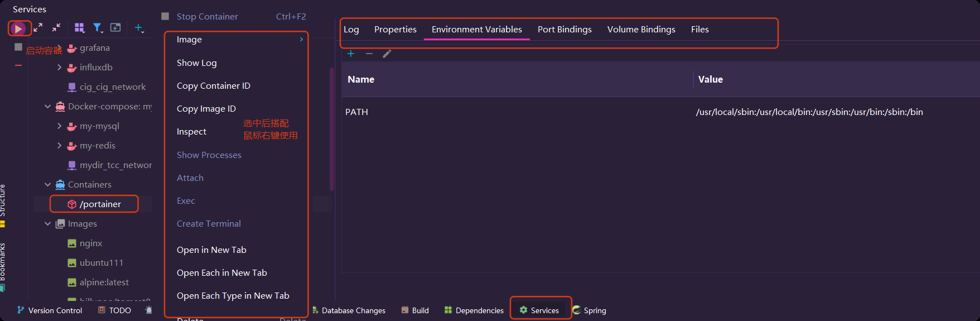Screen dimensions: 980x321
Task: Open the Database Changes tool window
Action: pyautogui.click(x=349, y=310)
